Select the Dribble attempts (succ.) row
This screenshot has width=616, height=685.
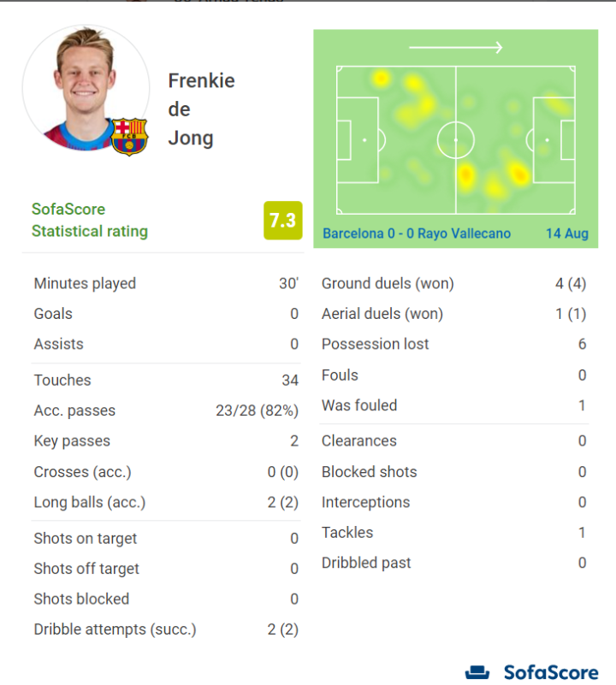[166, 629]
